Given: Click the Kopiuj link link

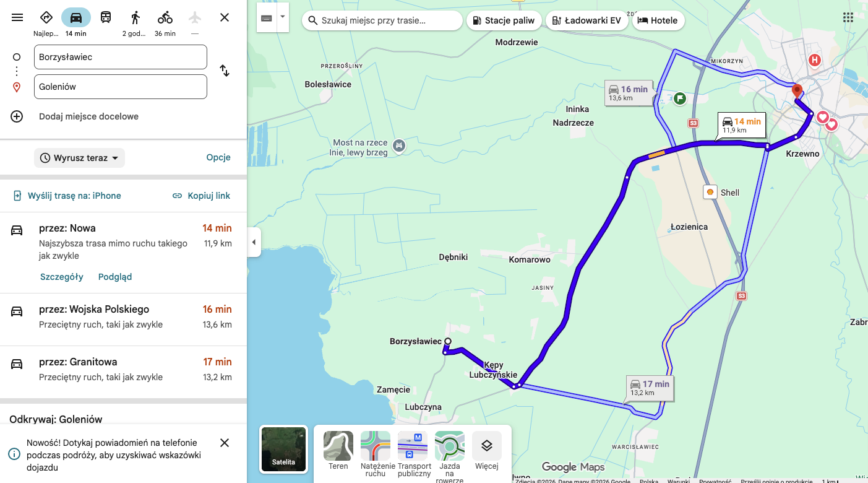Looking at the screenshot, I should (201, 196).
